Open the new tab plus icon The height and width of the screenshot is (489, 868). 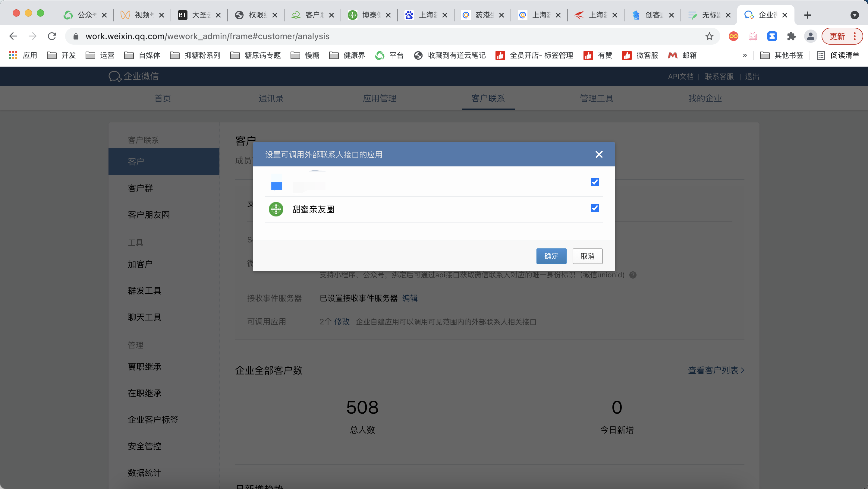[807, 15]
